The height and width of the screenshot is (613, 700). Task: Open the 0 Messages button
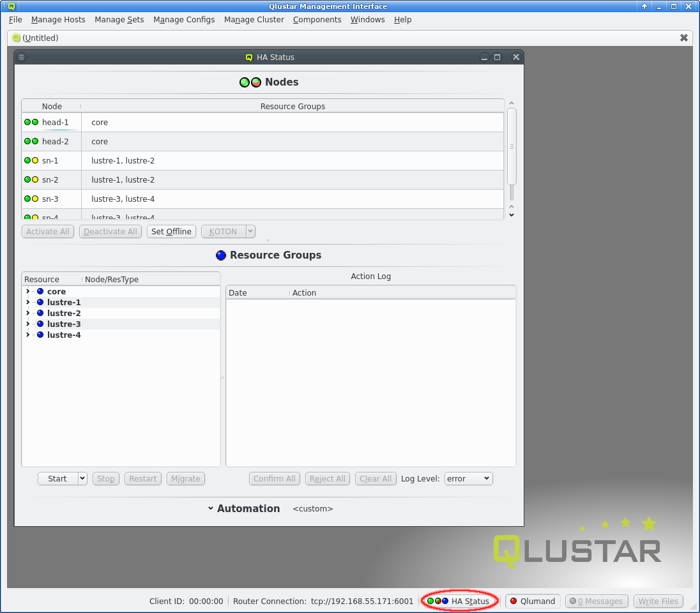(x=597, y=602)
